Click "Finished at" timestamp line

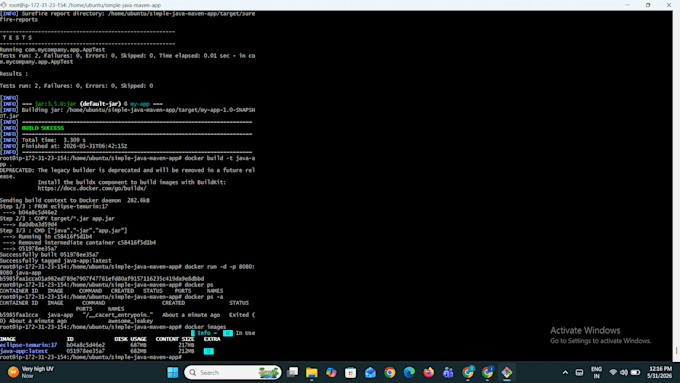pos(75,146)
